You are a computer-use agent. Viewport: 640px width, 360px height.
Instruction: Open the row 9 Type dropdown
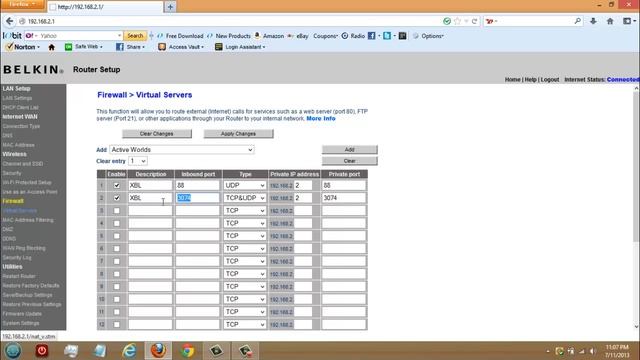[245, 287]
